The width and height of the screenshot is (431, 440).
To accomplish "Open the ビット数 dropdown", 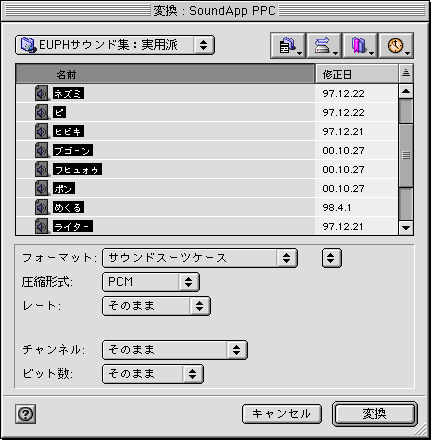I will point(153,374).
